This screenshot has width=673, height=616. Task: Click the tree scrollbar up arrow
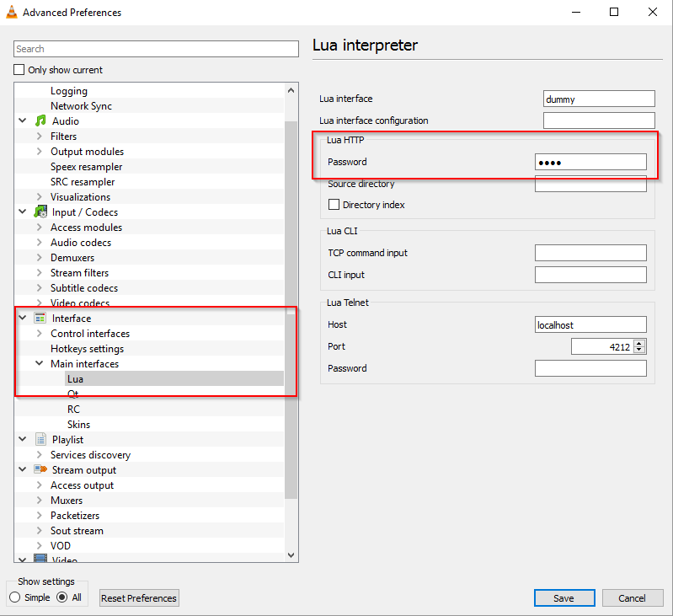point(291,90)
